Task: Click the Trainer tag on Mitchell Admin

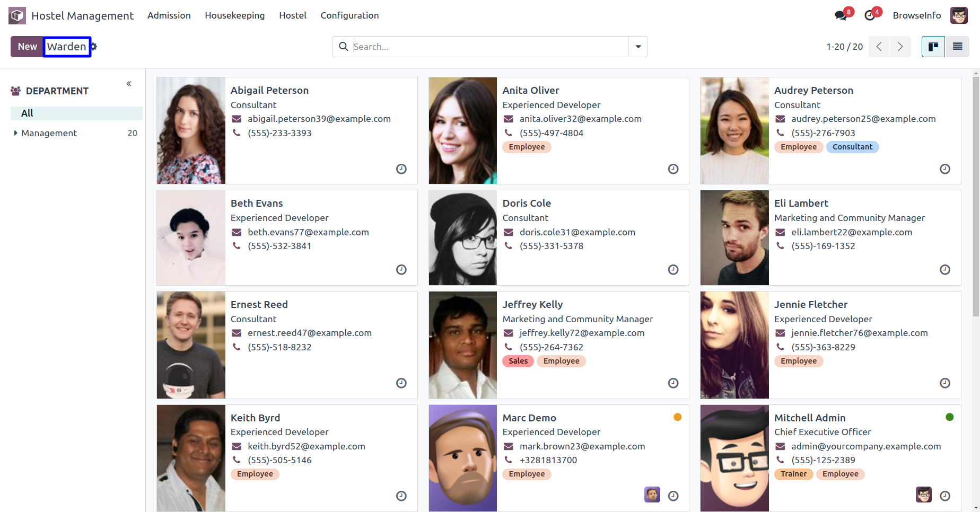Action: pos(793,474)
